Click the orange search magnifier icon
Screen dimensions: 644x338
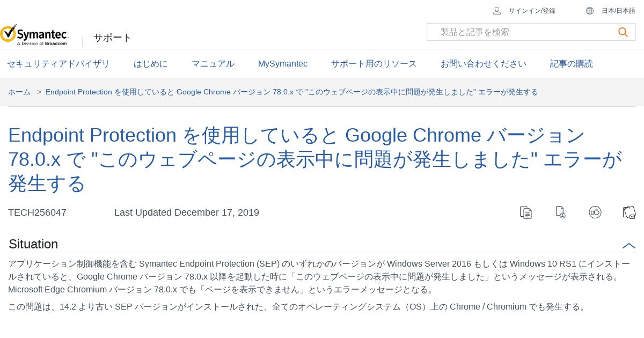(623, 32)
